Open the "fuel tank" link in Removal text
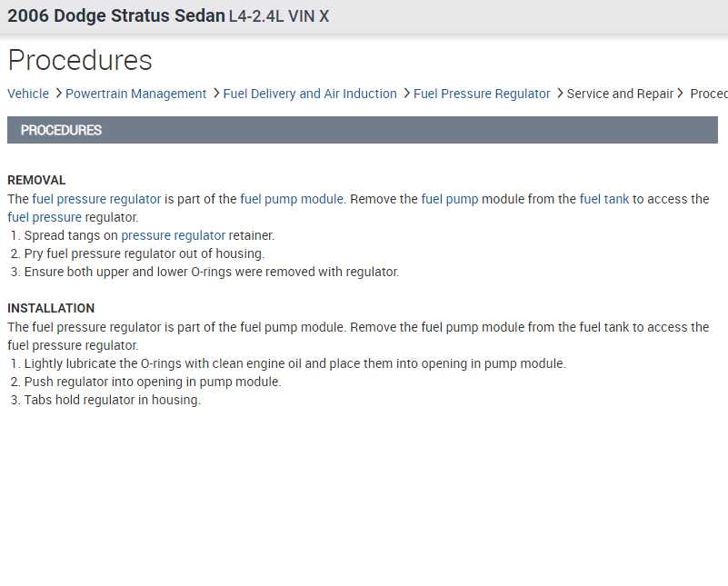 pos(604,199)
